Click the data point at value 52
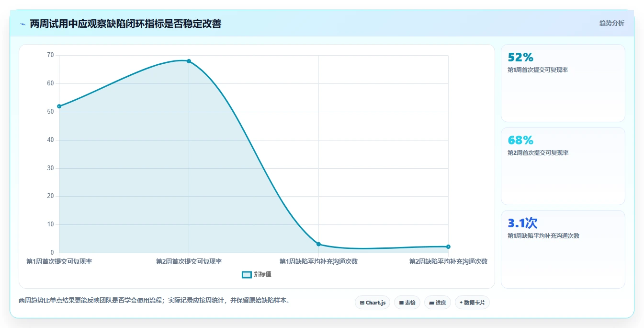 click(59, 106)
